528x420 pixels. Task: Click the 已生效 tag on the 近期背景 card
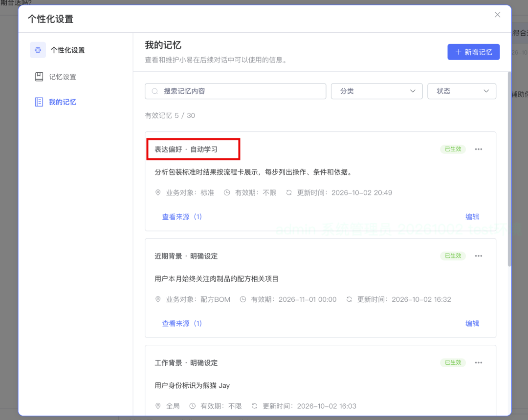453,256
